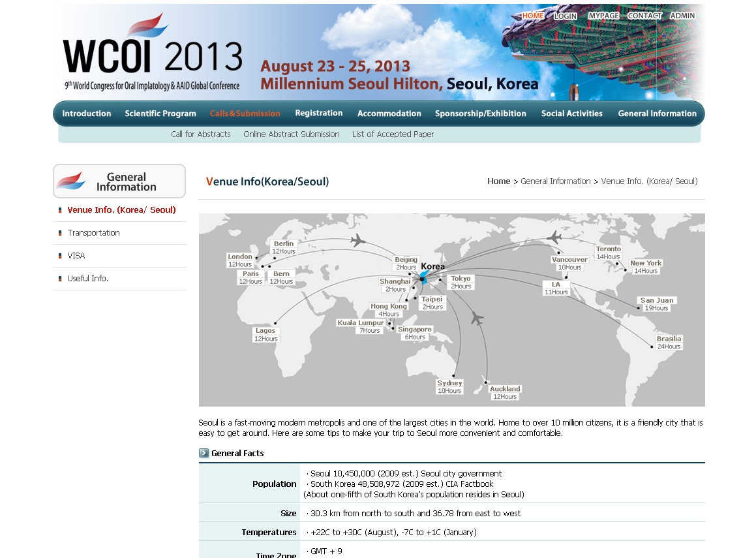Open List of Accepted Paper
756x558 pixels.
(x=393, y=134)
